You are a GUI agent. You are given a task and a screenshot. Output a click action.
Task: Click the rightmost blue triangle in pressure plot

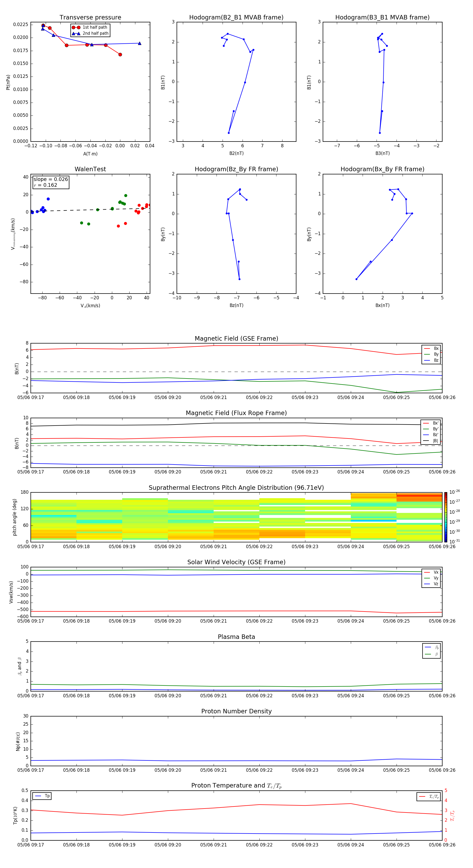139,43
